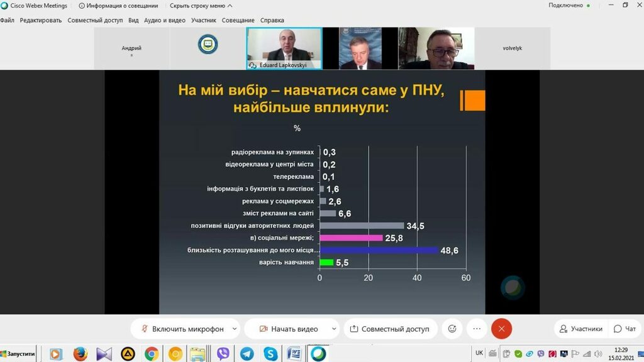Open the Word document in taskbar

(x=294, y=354)
